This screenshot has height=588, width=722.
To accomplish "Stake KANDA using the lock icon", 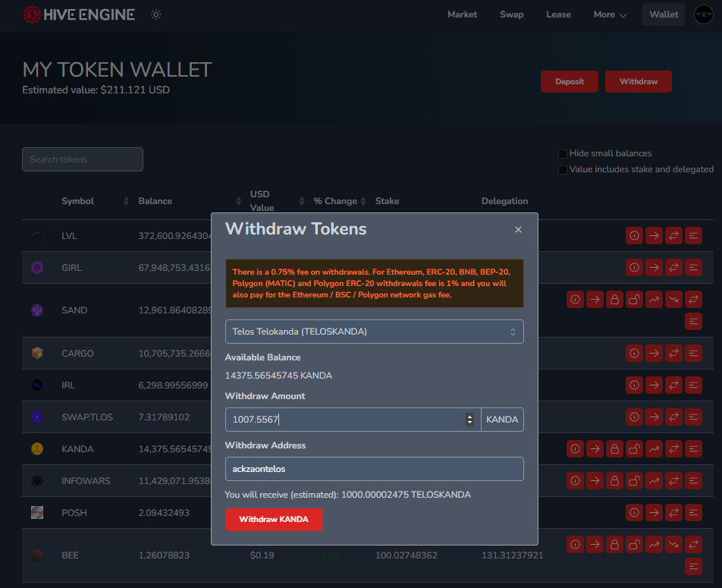I will 615,449.
